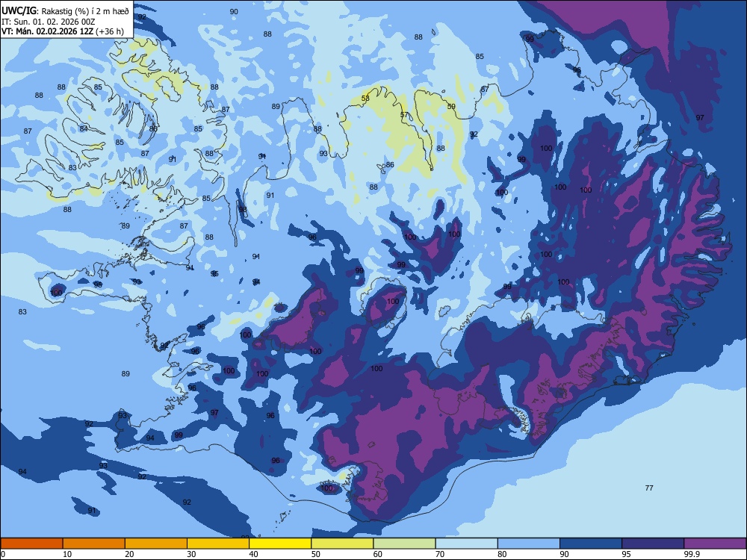Click the humidity value '77' over the ocean
The height and width of the screenshot is (560, 747).
649,488
